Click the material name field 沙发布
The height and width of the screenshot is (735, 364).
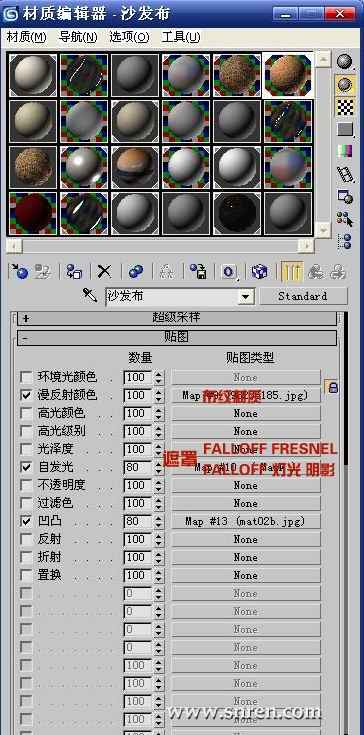(171, 296)
